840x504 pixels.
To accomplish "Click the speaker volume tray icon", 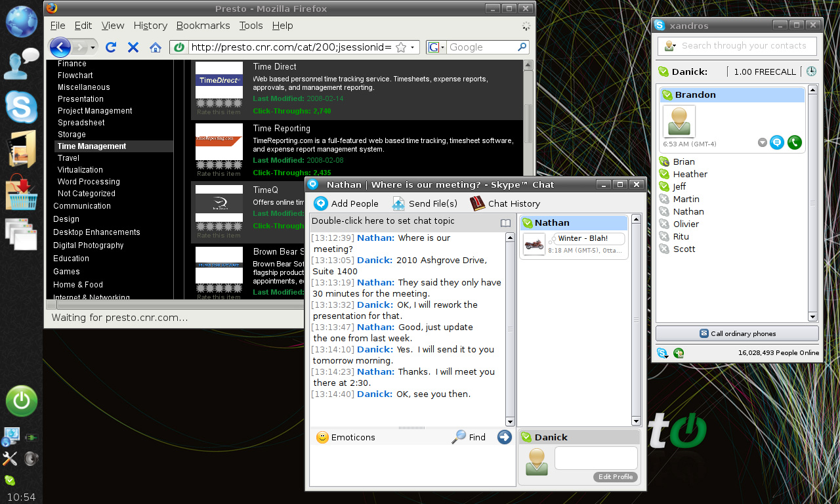I will coord(31,458).
